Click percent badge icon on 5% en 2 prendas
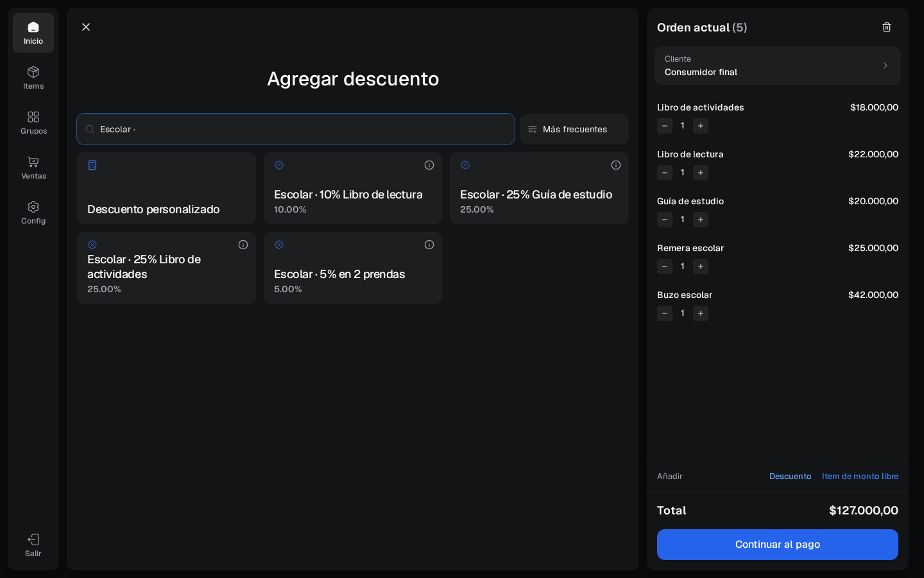The height and width of the screenshot is (578, 924). (279, 245)
